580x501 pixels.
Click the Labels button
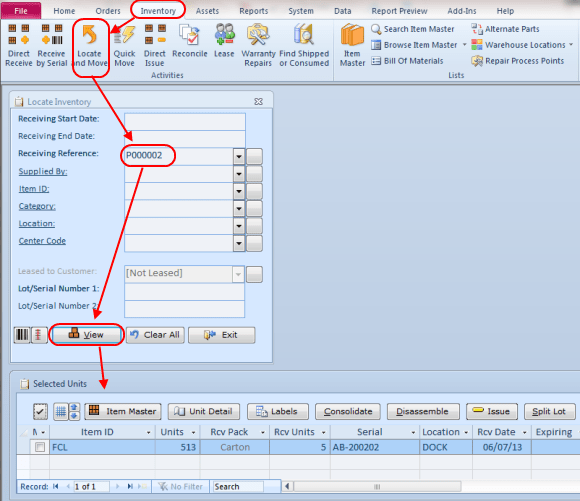pos(277,411)
